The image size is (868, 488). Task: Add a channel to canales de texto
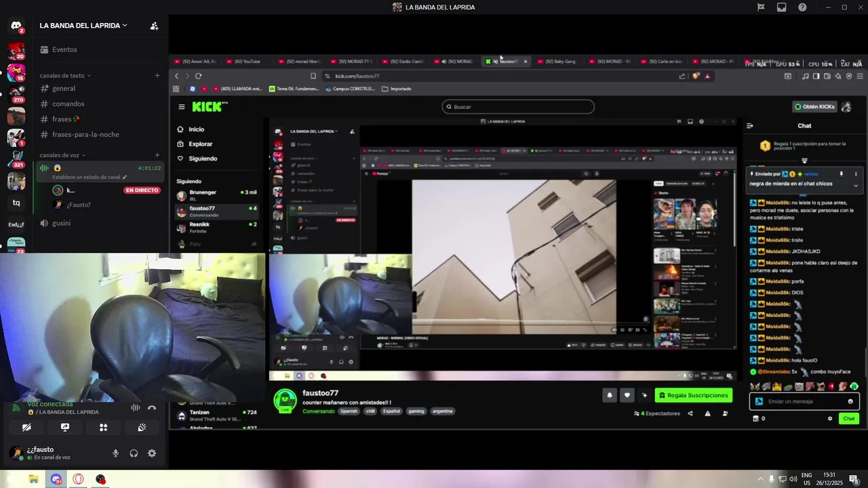tap(157, 76)
